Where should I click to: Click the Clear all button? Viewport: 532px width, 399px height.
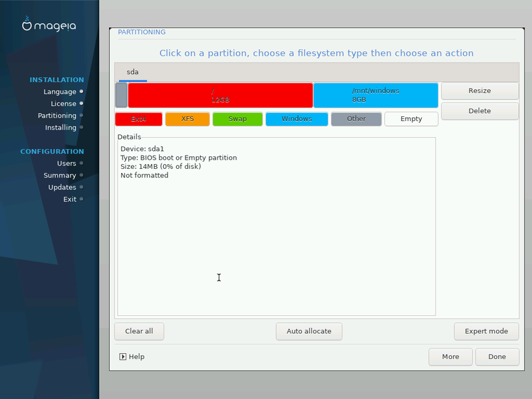[x=139, y=331]
